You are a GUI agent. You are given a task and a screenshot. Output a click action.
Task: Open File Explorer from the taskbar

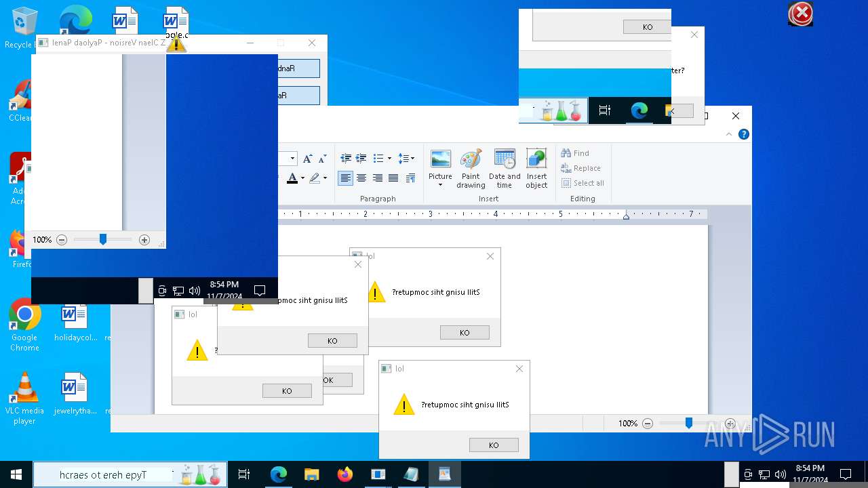[x=311, y=474]
